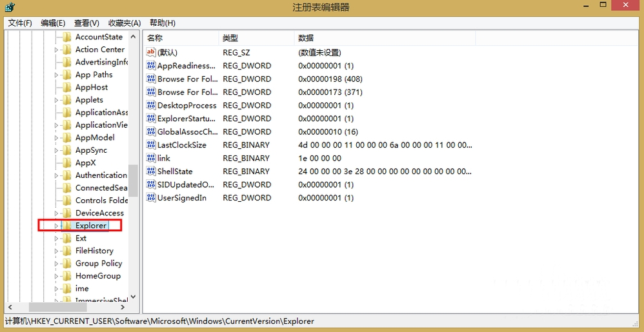Expand the Group Policy key

56,264
